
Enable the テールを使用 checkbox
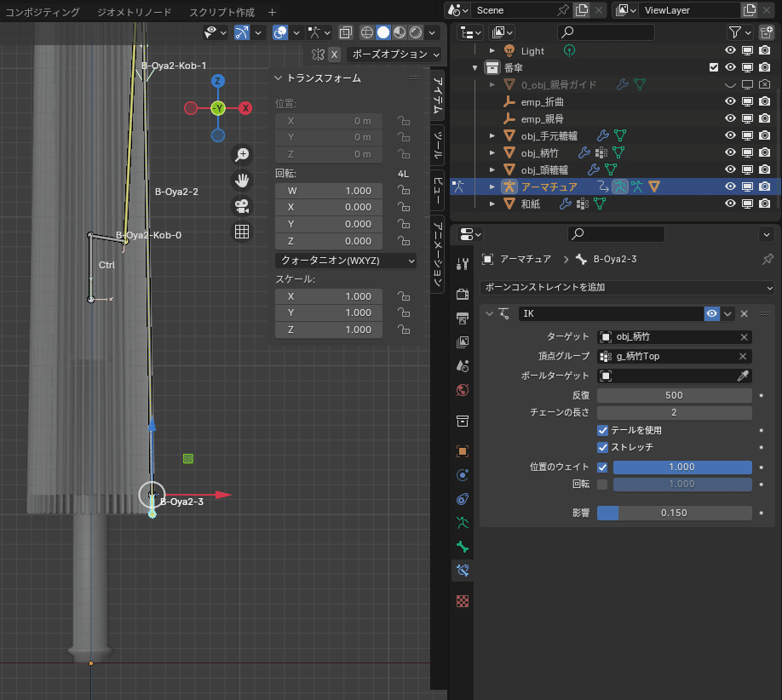(x=603, y=430)
